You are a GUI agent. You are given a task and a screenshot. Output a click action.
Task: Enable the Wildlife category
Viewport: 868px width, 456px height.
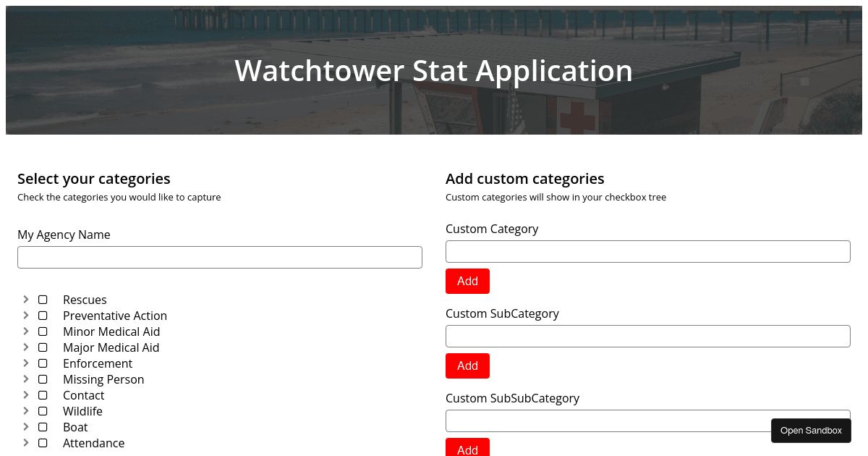click(43, 410)
